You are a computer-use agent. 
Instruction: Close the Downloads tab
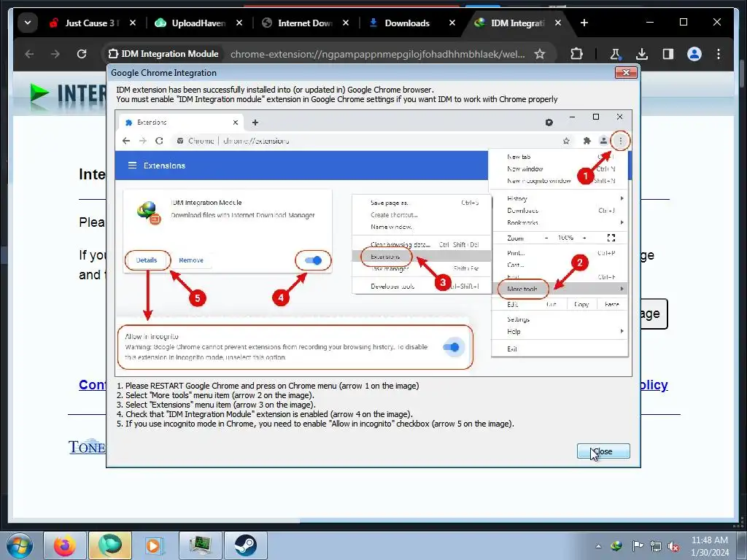[x=452, y=23]
